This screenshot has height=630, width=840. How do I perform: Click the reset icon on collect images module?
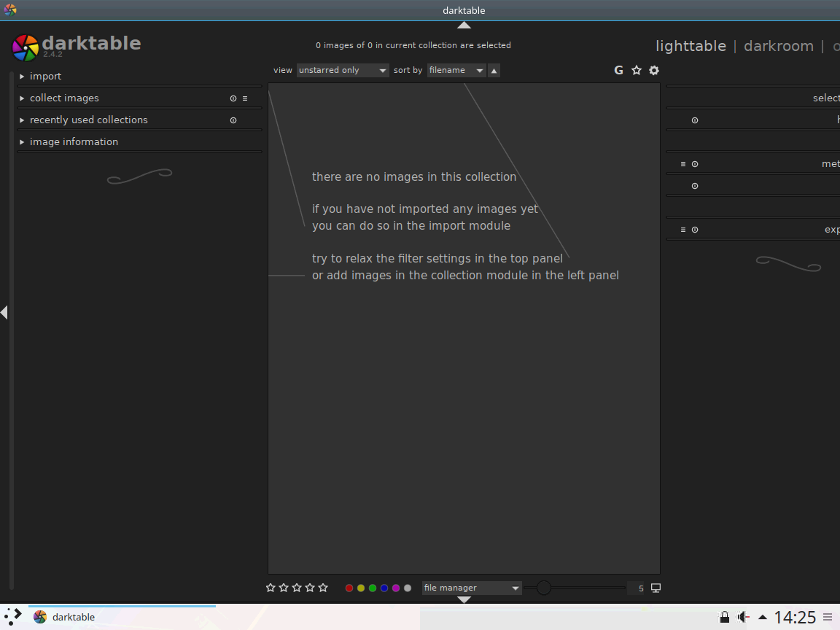point(233,98)
